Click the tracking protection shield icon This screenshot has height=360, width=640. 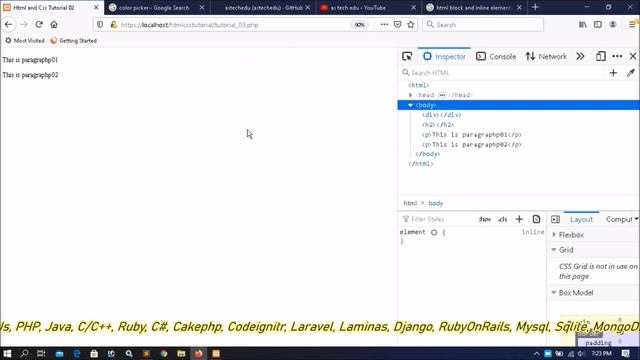tap(100, 25)
